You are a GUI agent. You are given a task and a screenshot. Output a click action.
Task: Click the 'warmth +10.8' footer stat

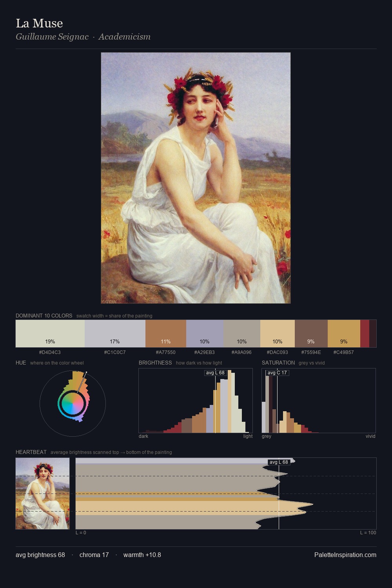coord(142,555)
